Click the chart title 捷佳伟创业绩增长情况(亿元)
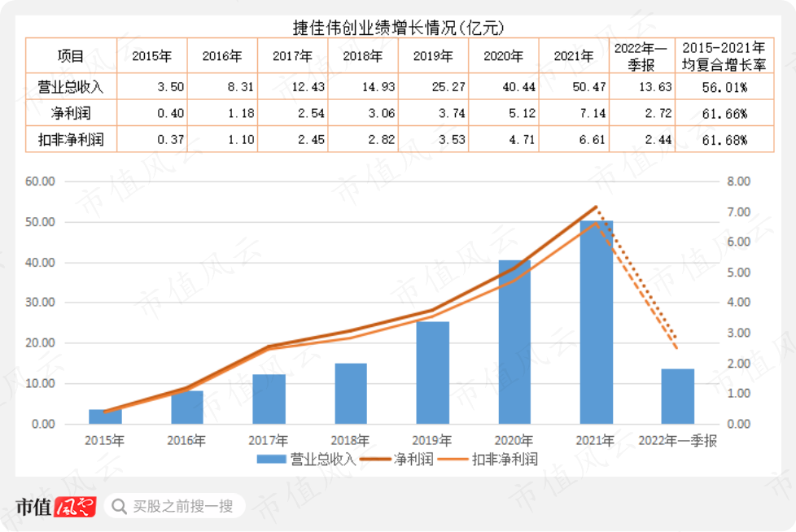 tap(398, 28)
